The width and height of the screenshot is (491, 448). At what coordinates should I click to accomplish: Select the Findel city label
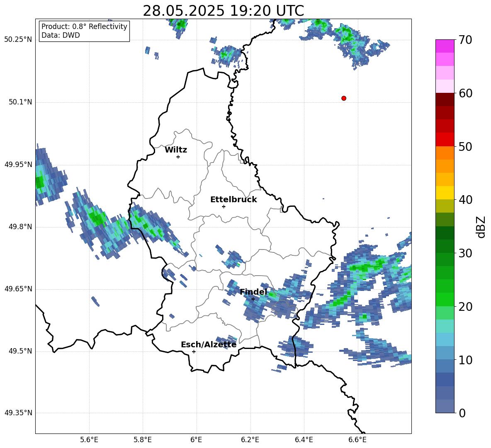253,292
